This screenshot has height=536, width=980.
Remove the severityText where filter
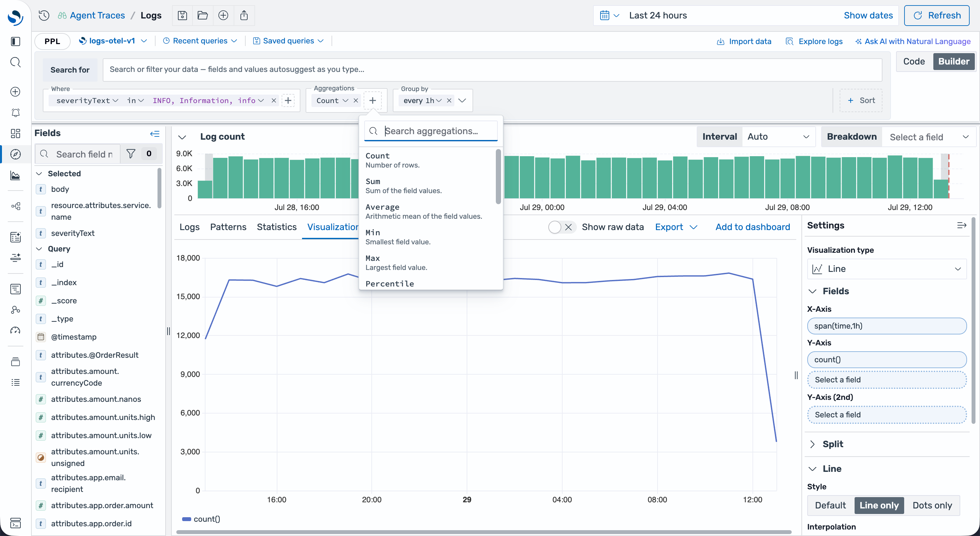point(274,100)
